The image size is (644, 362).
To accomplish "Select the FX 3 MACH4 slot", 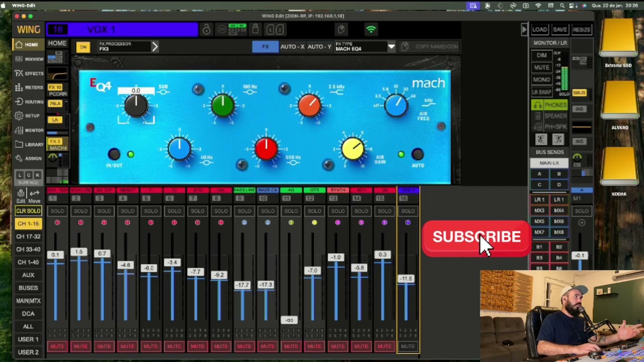I will pos(57,145).
